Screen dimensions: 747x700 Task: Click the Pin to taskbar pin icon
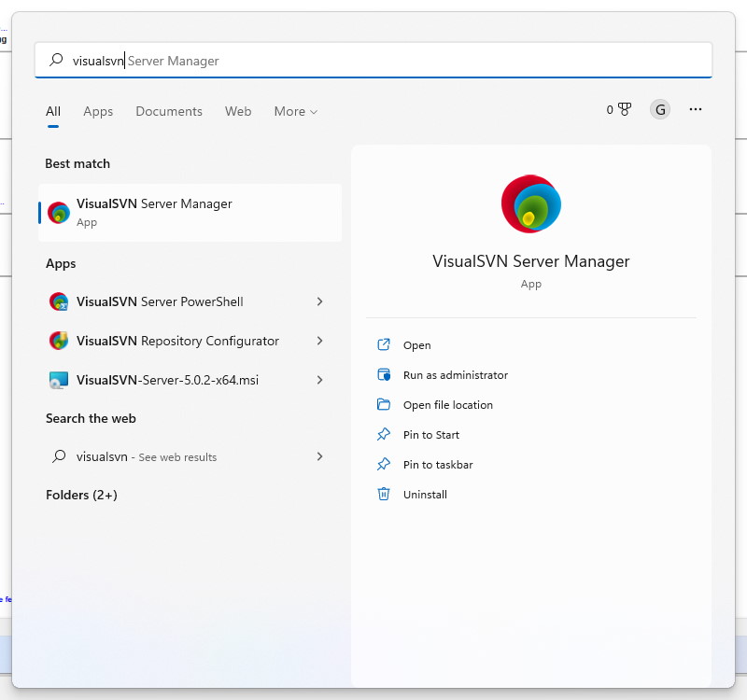click(x=383, y=465)
